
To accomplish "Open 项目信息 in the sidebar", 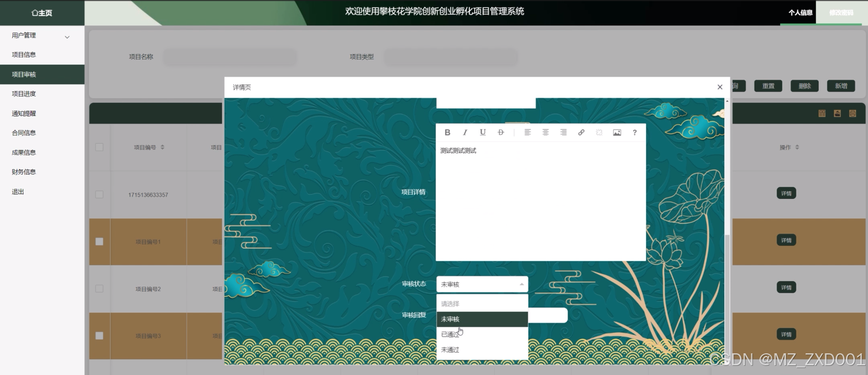I will pyautogui.click(x=42, y=55).
